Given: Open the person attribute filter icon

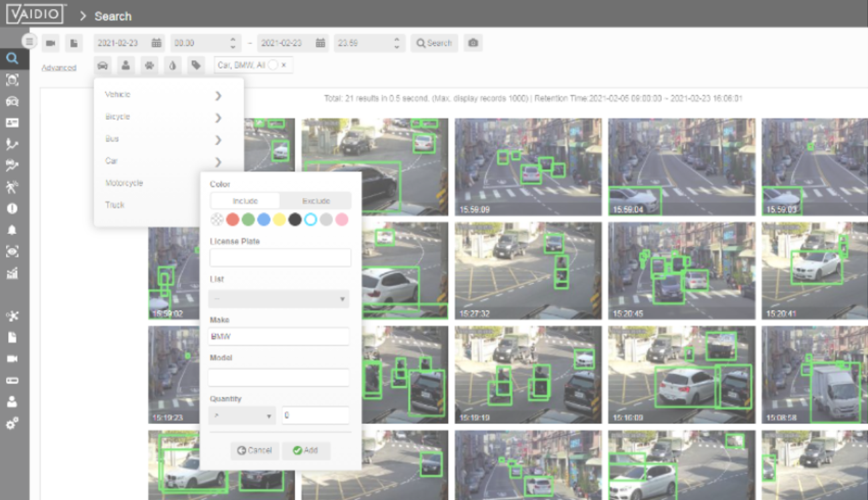Looking at the screenshot, I should coord(126,65).
